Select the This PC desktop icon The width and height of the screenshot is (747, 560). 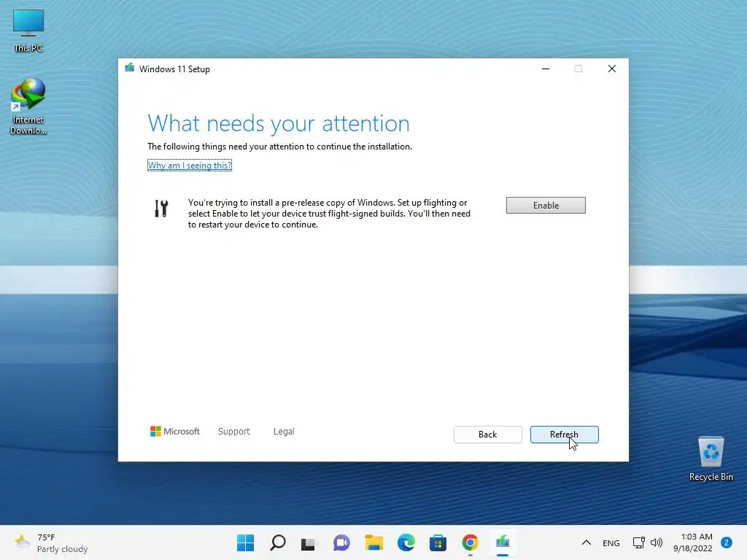point(28,31)
